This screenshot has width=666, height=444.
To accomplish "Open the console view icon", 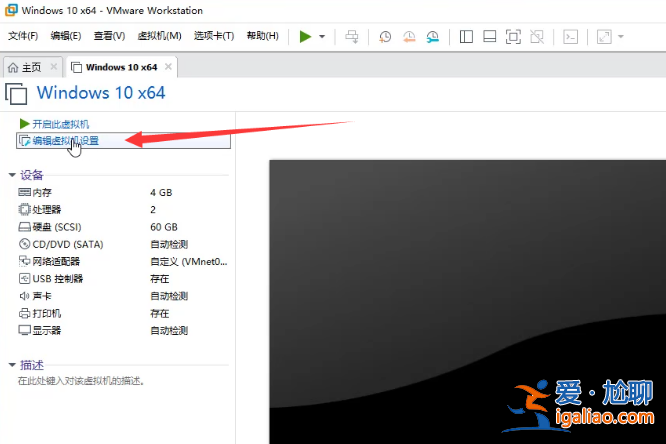I will (570, 37).
